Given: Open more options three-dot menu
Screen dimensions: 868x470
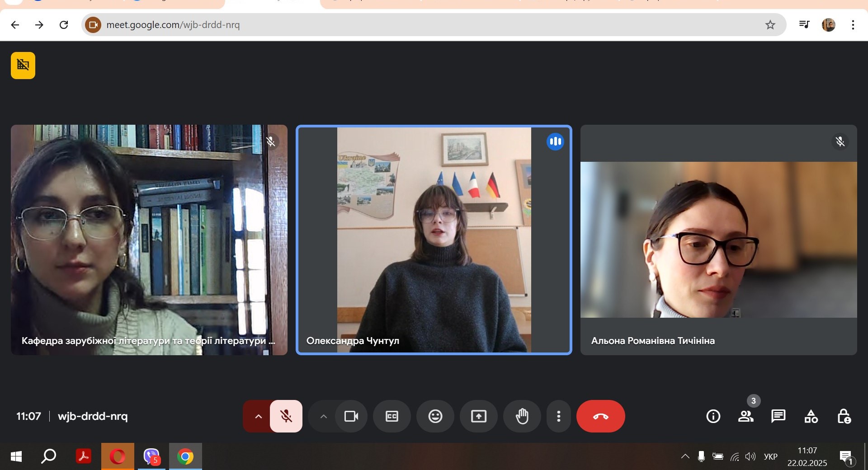Looking at the screenshot, I should 559,416.
